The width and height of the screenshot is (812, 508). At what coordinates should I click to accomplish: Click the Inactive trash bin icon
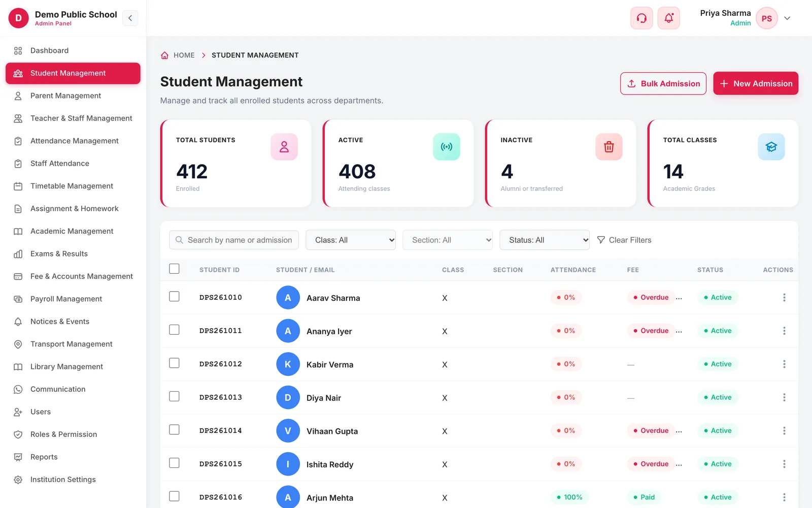tap(609, 147)
